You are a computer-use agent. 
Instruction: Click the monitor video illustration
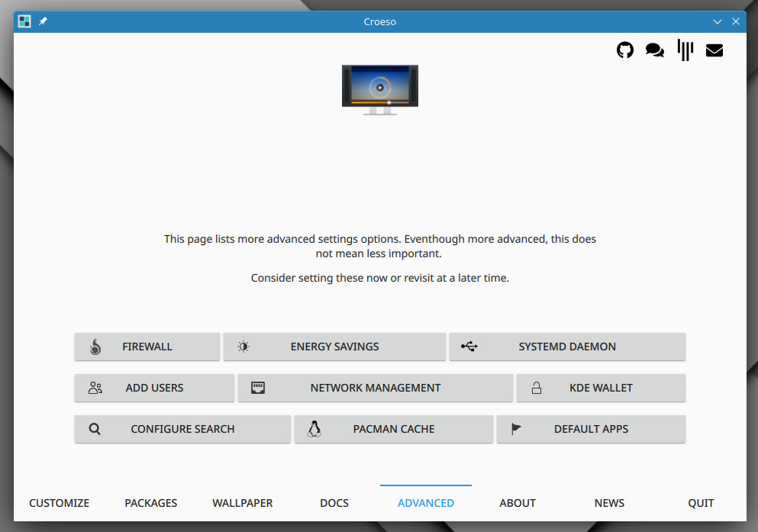(x=380, y=90)
